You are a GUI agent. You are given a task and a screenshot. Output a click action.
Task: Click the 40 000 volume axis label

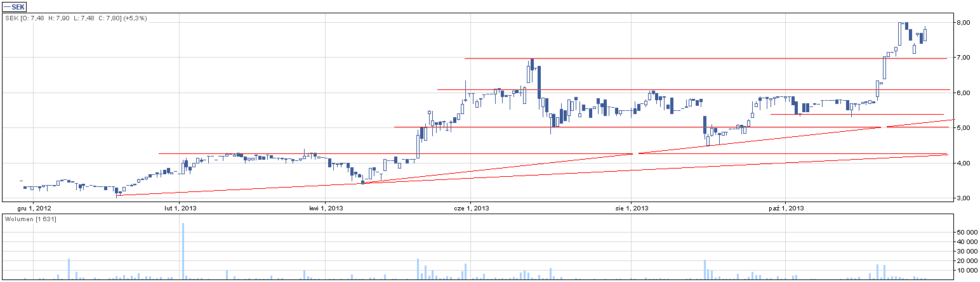[966, 242]
